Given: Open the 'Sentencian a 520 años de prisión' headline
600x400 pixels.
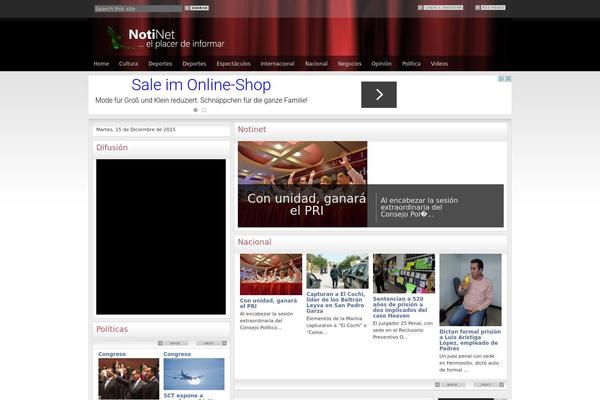Looking at the screenshot, I should point(400,307).
